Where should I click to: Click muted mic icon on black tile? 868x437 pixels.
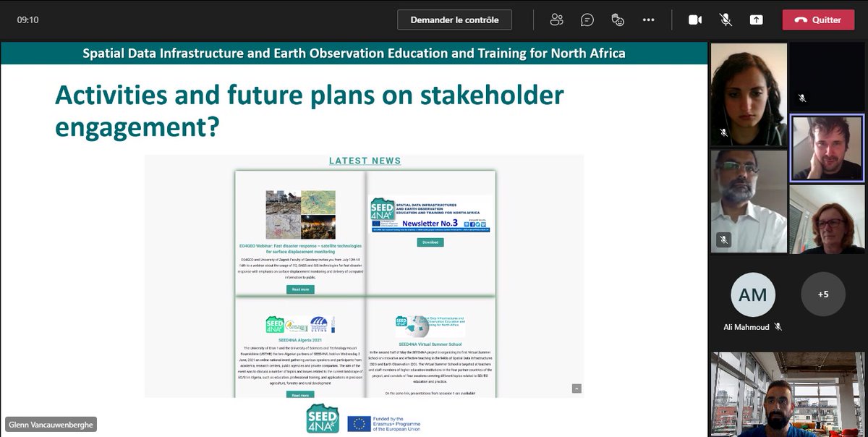pyautogui.click(x=801, y=98)
